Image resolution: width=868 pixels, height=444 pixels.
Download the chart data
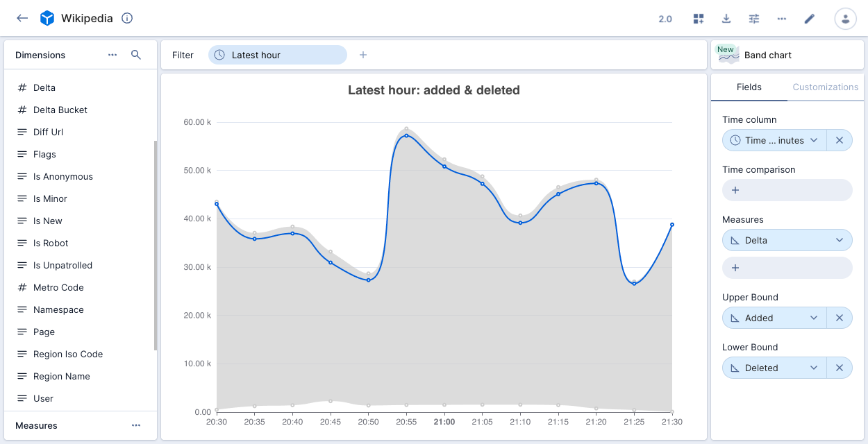pyautogui.click(x=726, y=19)
